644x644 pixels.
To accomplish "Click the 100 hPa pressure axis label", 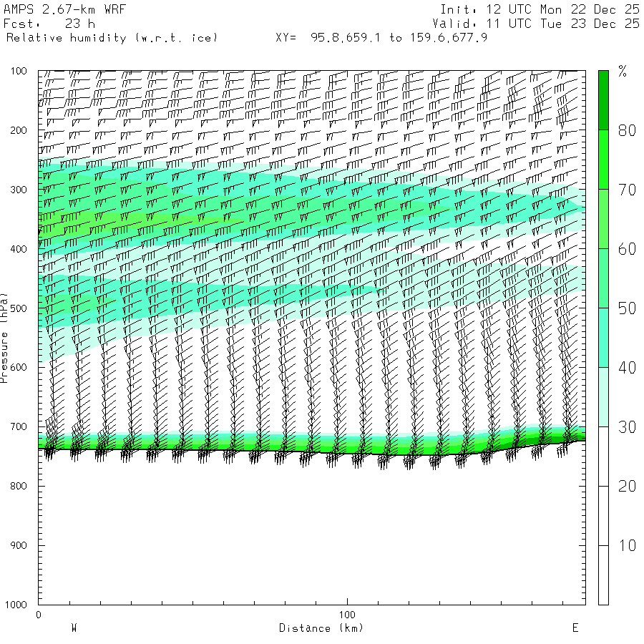I will point(19,71).
